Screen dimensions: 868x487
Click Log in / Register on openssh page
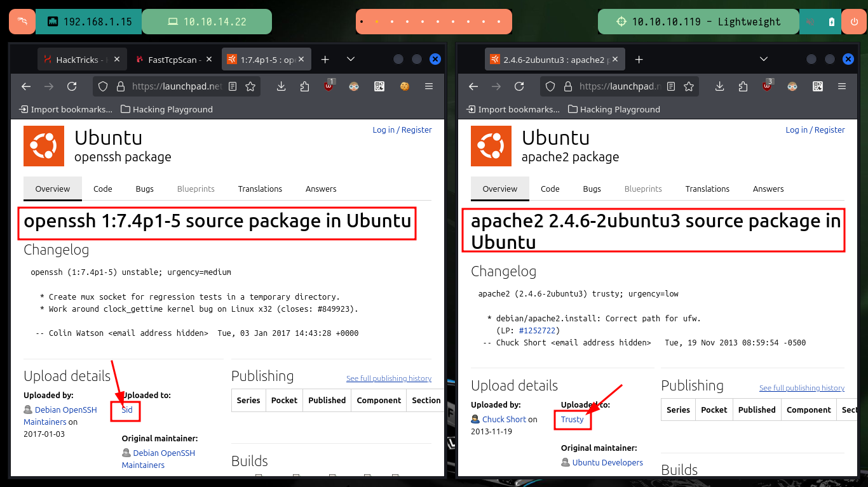coord(402,130)
